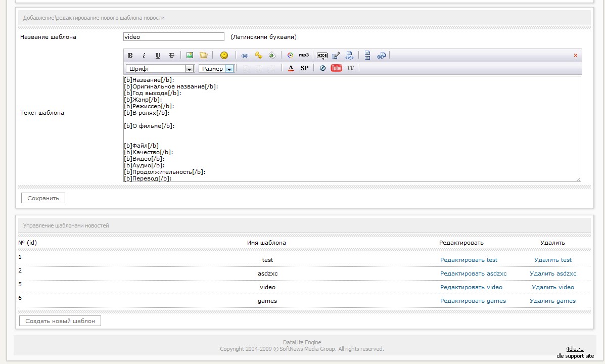The width and height of the screenshot is (605, 364).
Task: Insert protected link with key icon
Action: pos(258,56)
